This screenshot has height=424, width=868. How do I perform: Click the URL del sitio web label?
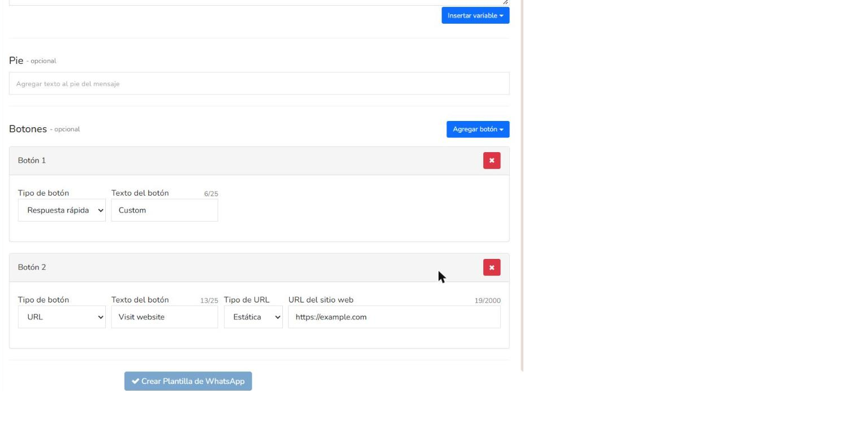coord(321,300)
